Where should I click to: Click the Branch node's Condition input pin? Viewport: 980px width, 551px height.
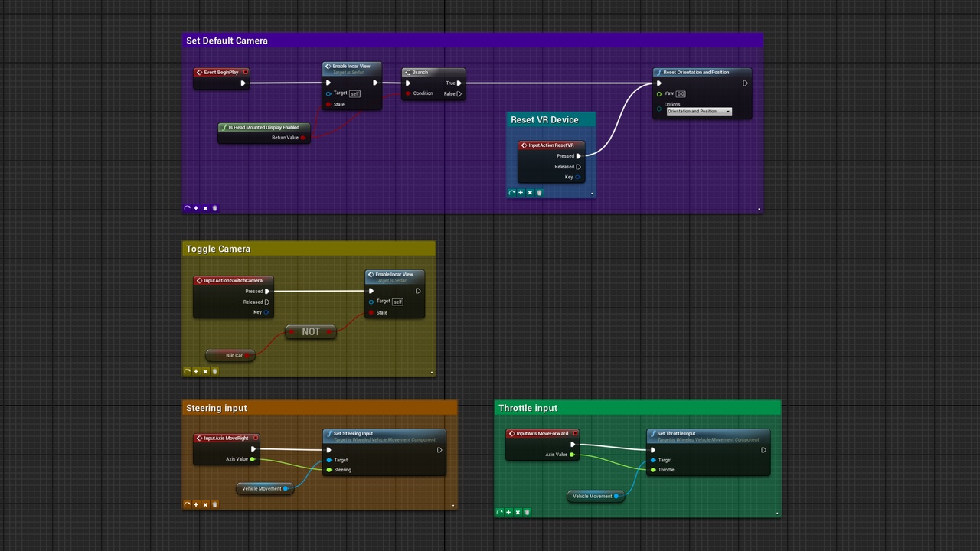(x=408, y=93)
